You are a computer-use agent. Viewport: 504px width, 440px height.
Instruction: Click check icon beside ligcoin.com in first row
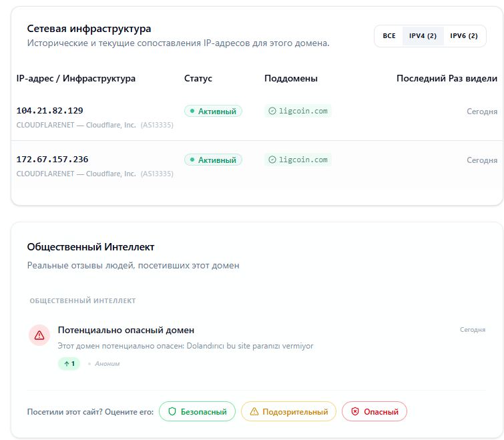click(x=272, y=111)
